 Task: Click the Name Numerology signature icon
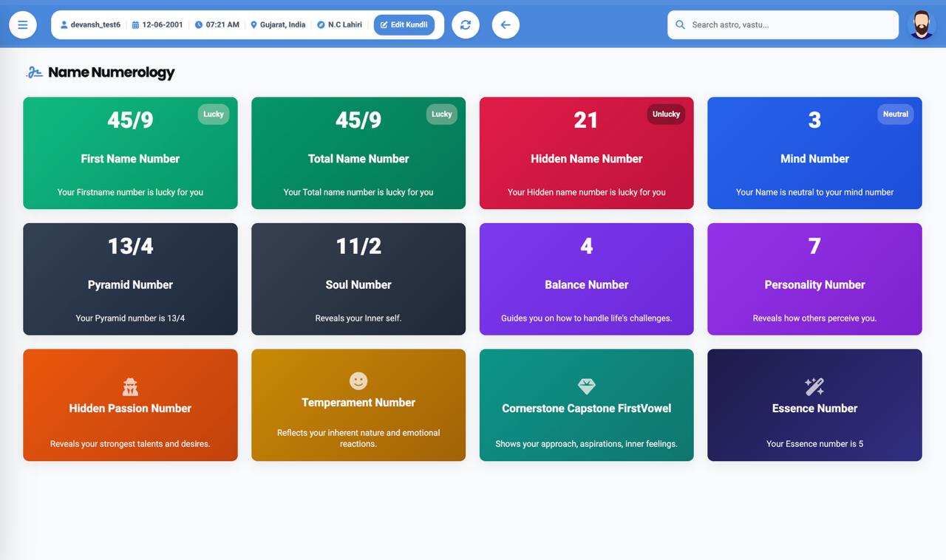[x=34, y=72]
